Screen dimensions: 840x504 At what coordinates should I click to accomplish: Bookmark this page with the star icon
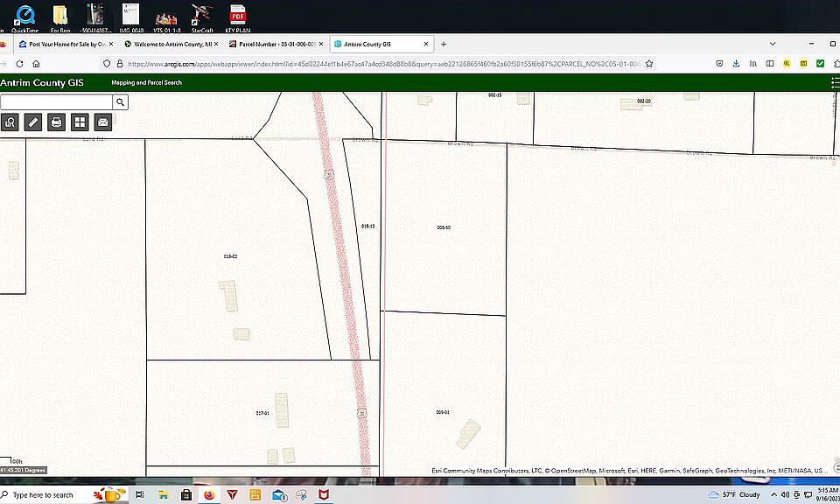(649, 64)
